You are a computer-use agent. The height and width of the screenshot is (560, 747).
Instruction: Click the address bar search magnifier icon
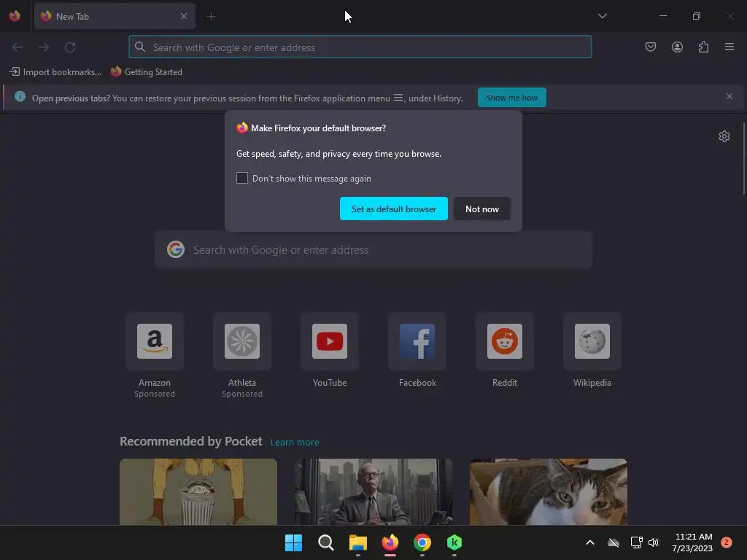(x=139, y=47)
